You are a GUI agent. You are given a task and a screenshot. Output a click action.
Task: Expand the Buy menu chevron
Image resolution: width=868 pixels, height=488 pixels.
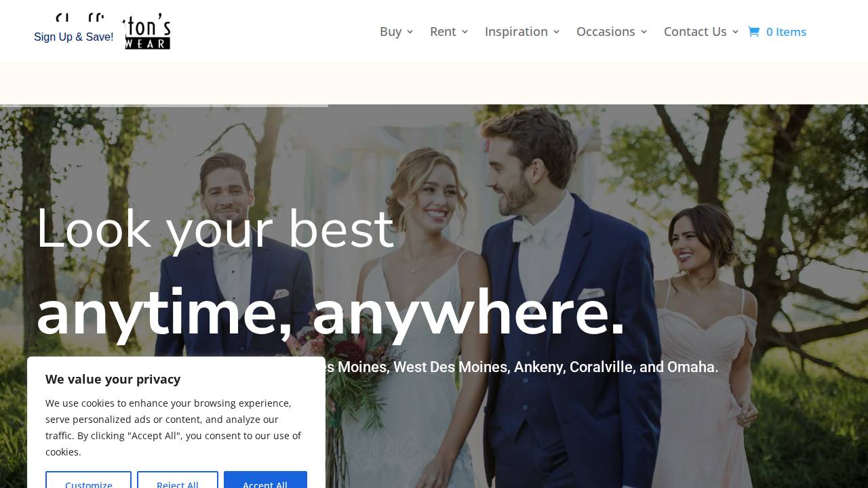[410, 32]
